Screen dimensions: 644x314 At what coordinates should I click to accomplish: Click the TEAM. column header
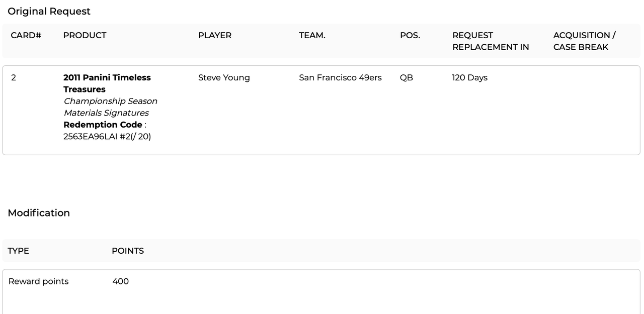pos(312,35)
